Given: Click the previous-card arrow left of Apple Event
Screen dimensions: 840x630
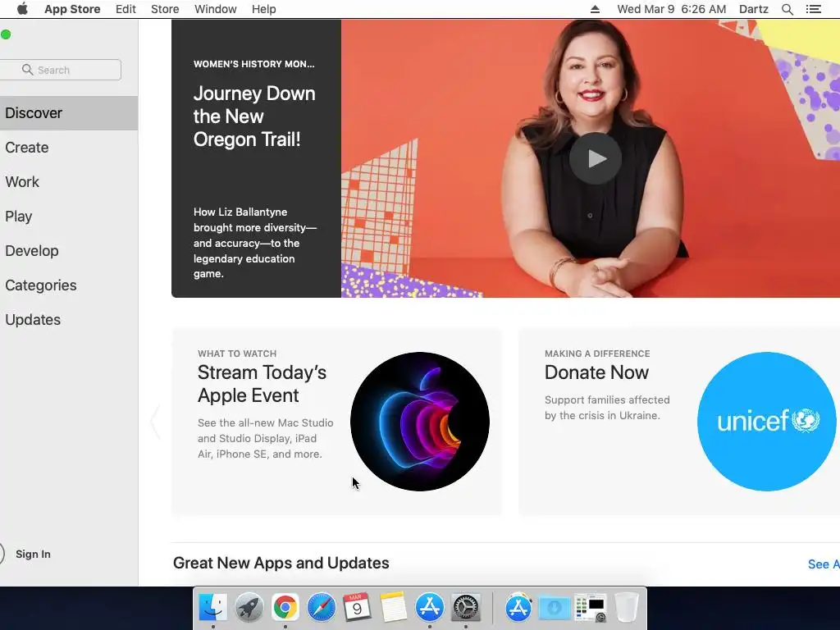Looking at the screenshot, I should pyautogui.click(x=155, y=422).
